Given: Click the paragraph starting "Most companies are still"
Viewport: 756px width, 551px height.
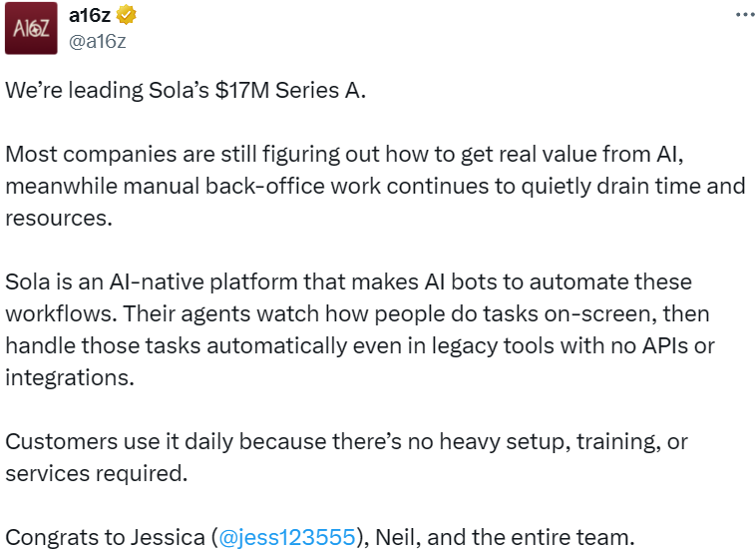Looking at the screenshot, I should 345,156.
